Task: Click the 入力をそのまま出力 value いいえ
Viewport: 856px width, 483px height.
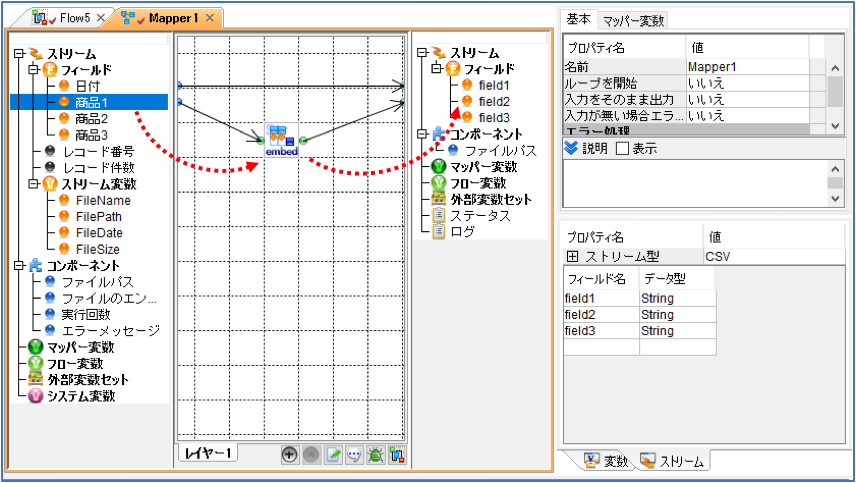Action: pyautogui.click(x=747, y=99)
